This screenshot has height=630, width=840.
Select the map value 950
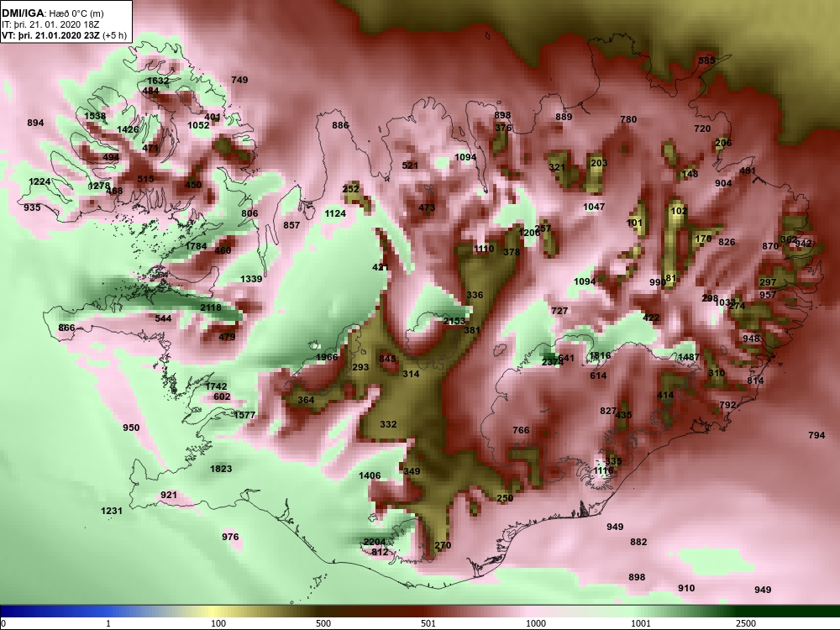(131, 428)
